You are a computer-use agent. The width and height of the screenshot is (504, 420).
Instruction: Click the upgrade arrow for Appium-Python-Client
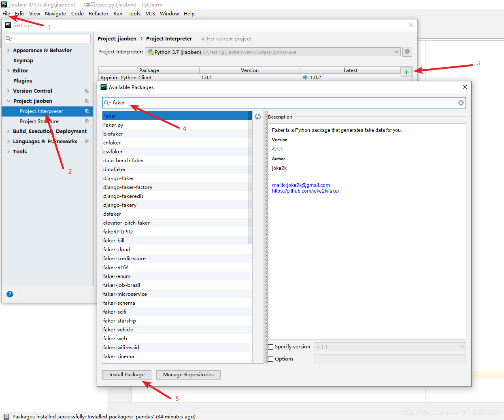point(305,78)
